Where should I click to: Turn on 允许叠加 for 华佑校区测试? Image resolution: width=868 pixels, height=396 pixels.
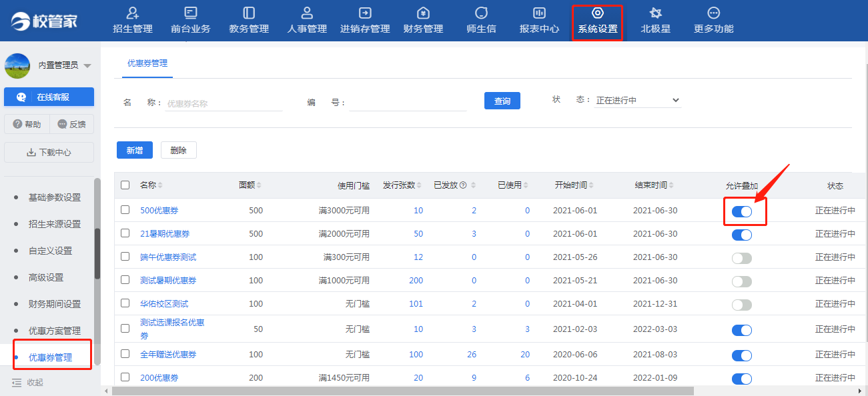click(x=742, y=305)
